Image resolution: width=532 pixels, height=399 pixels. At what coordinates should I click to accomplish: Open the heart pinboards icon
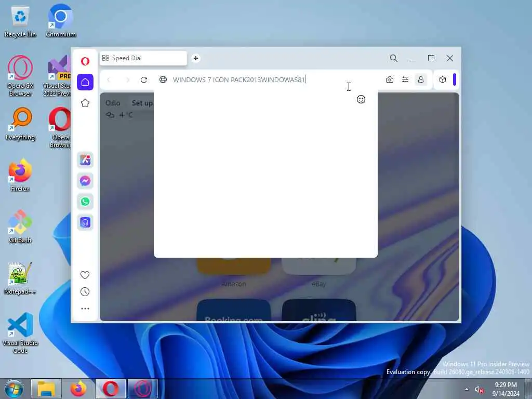pyautogui.click(x=85, y=275)
